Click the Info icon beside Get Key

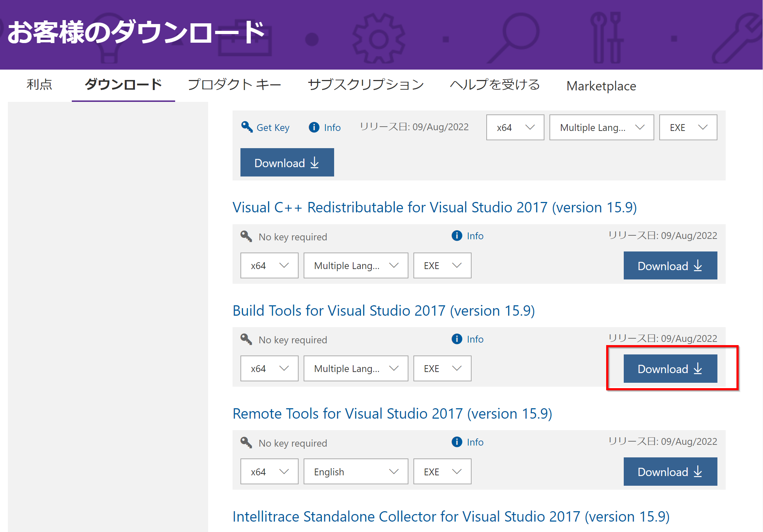click(x=314, y=127)
